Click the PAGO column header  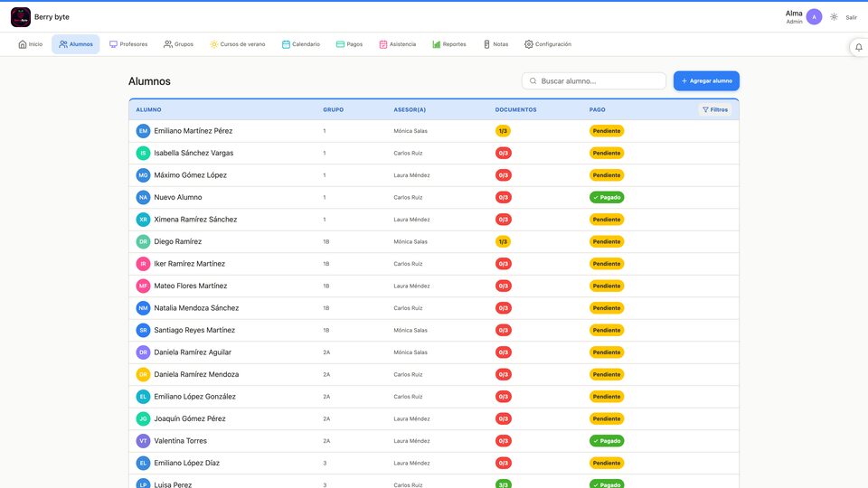pos(598,109)
